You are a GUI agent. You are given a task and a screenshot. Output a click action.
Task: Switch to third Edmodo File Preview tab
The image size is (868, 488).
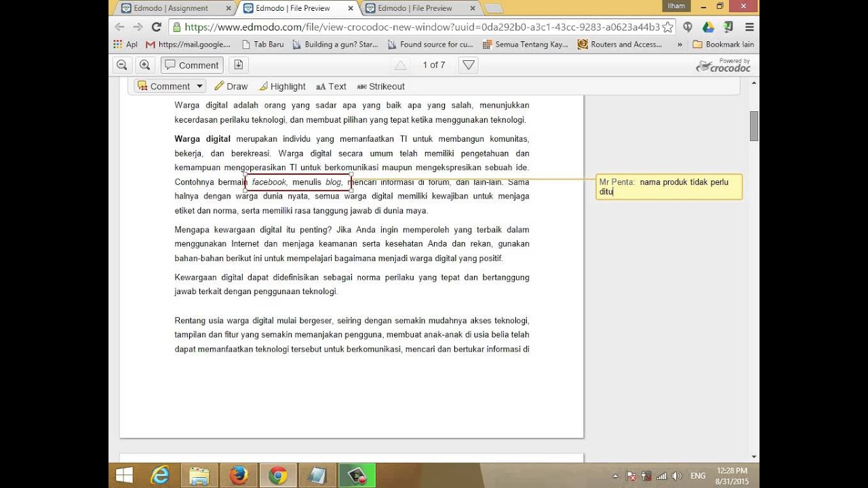click(x=414, y=8)
